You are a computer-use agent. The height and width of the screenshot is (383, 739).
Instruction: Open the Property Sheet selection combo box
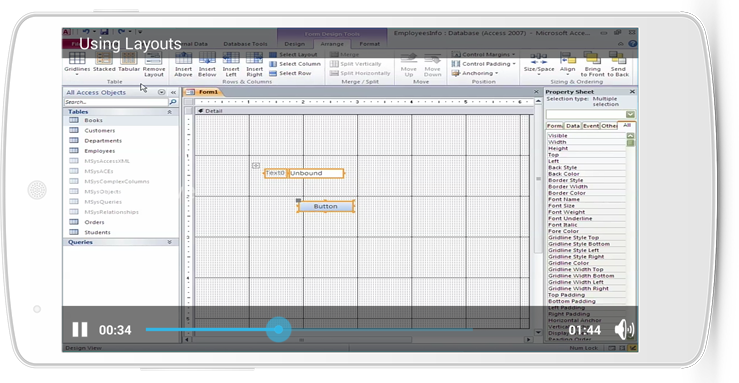[x=591, y=114]
